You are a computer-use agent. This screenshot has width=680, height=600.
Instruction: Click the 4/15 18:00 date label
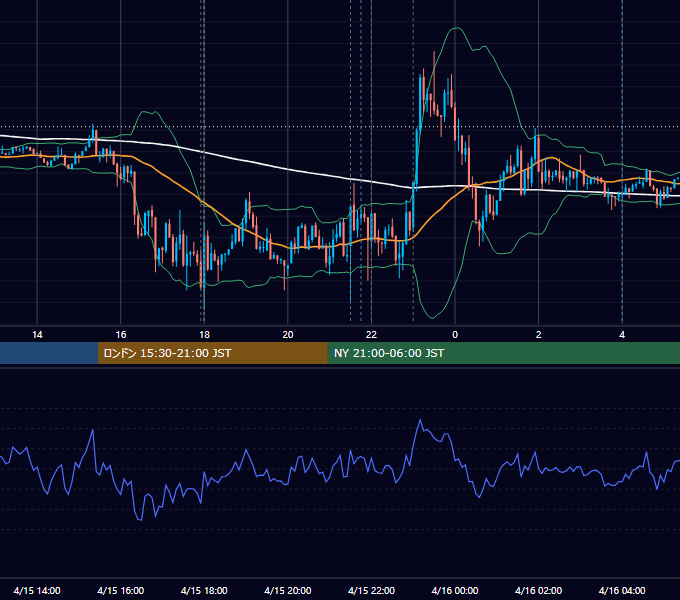coord(204,590)
